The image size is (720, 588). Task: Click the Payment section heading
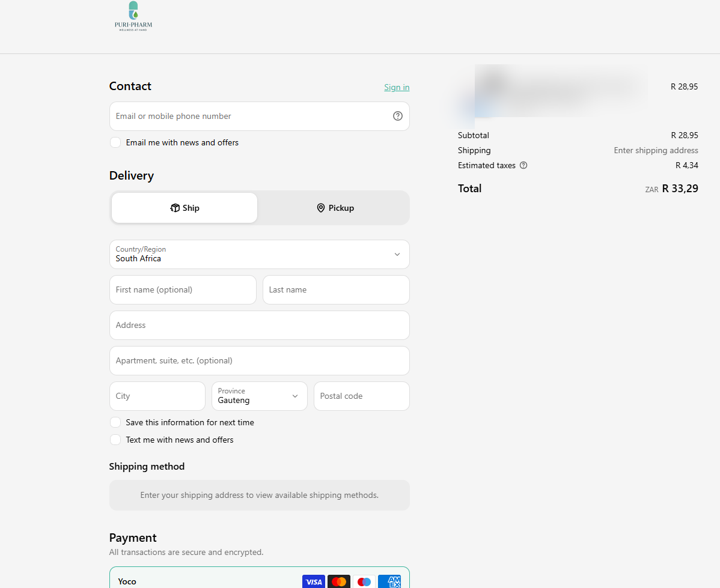click(133, 538)
